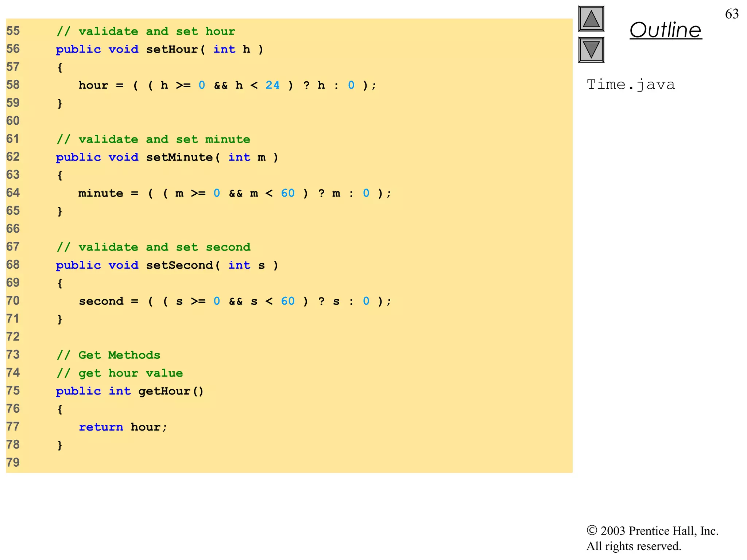Click the Prentice Hall copyright notice
Screen dimensions: 747x560
pos(652,531)
